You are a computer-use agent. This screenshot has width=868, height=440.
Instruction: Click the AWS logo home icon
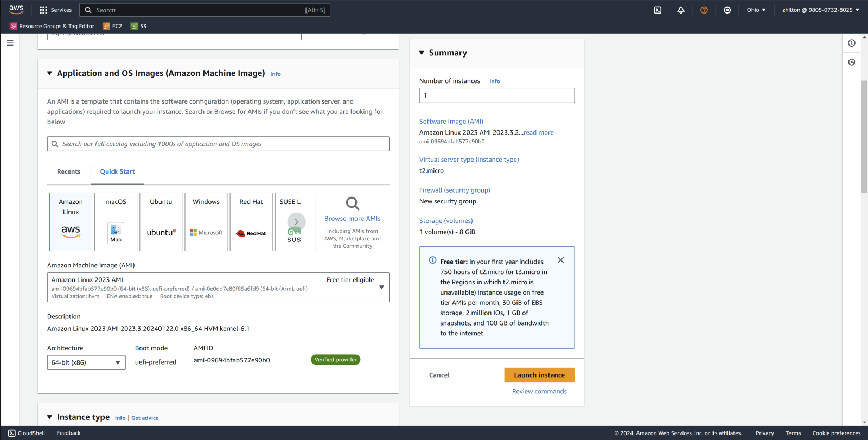click(16, 10)
